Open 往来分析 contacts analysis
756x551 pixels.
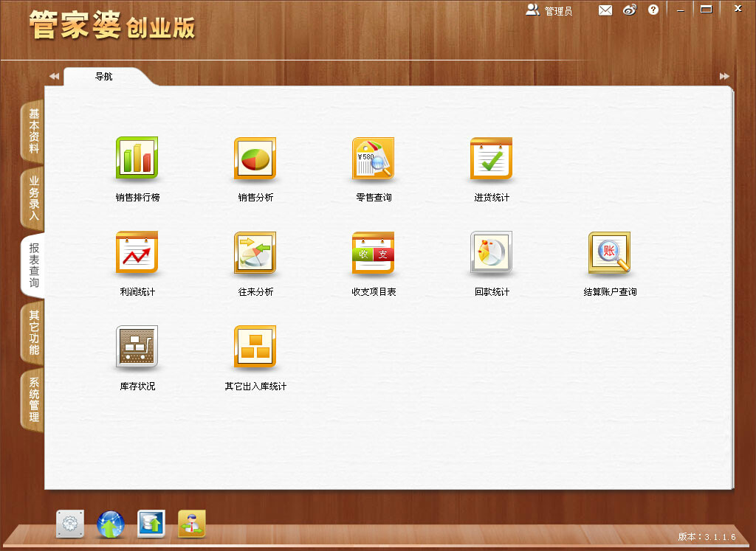tap(255, 253)
